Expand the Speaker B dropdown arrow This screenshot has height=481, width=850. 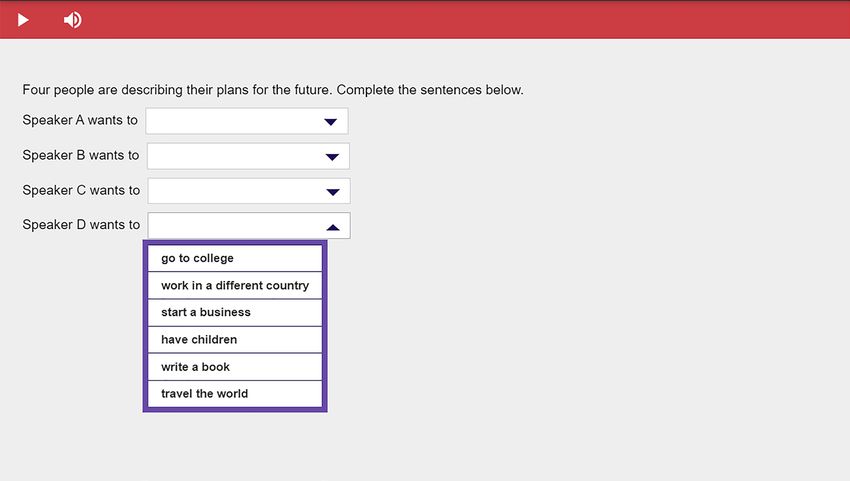point(332,157)
